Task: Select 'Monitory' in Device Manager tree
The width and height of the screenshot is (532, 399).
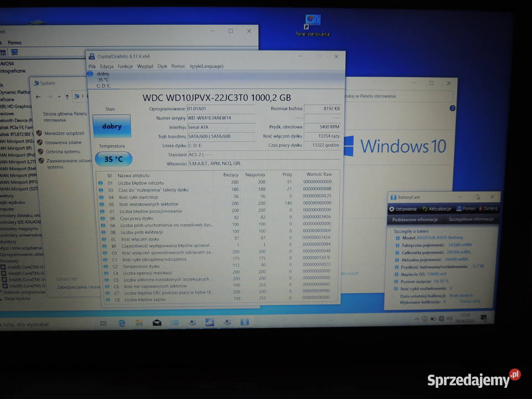Action: coord(8,242)
